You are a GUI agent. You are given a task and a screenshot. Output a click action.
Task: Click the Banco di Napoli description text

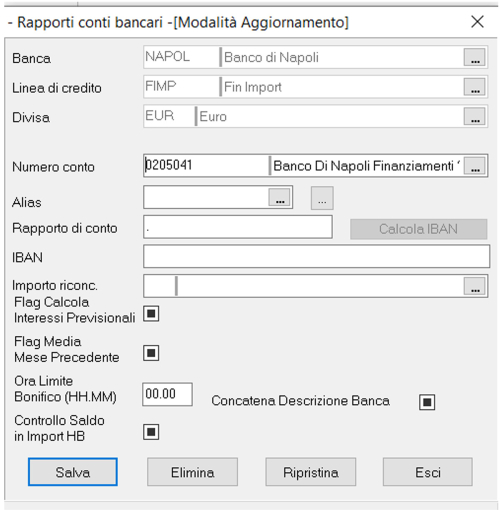click(x=271, y=57)
